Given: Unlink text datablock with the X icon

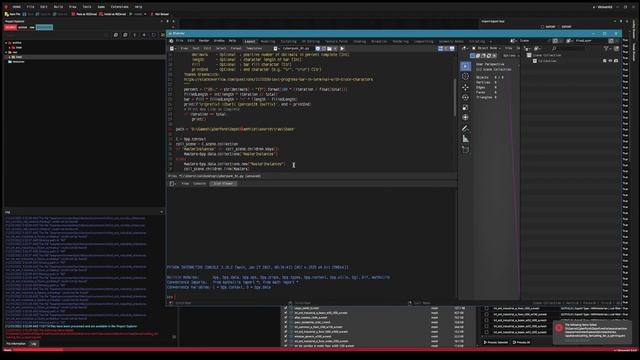Looking at the screenshot, I should click(335, 49).
